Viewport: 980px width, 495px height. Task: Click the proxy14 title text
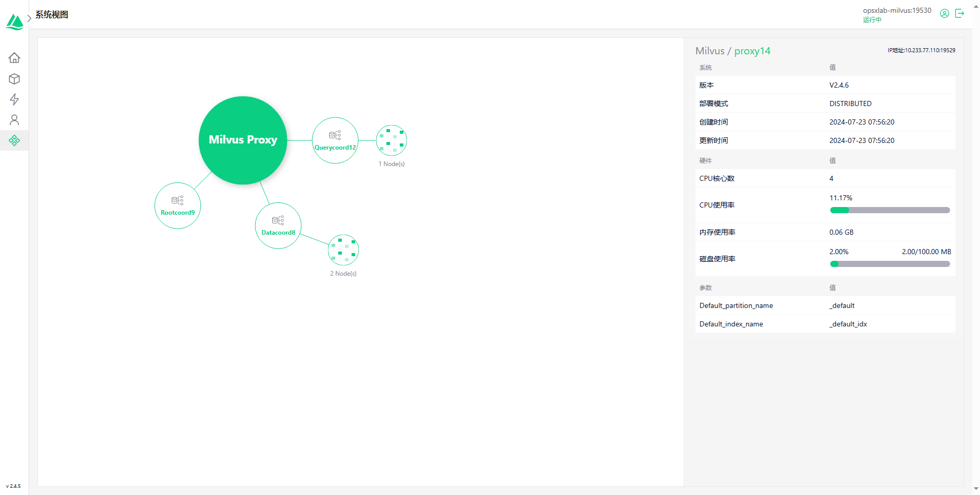[x=752, y=51]
